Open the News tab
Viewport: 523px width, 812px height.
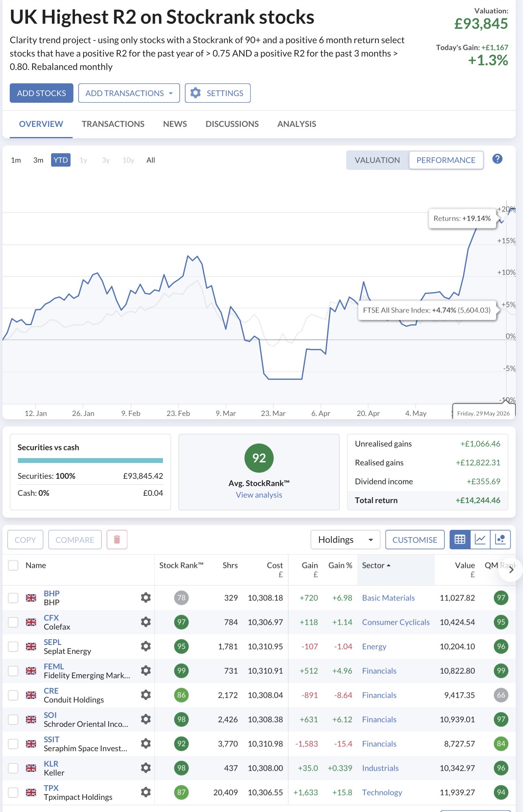(175, 124)
